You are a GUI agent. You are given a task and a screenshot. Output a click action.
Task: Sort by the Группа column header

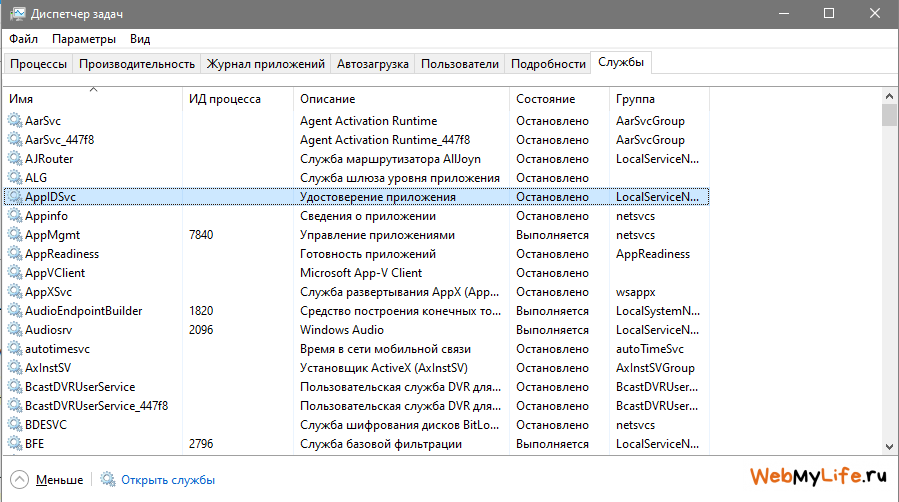click(636, 99)
